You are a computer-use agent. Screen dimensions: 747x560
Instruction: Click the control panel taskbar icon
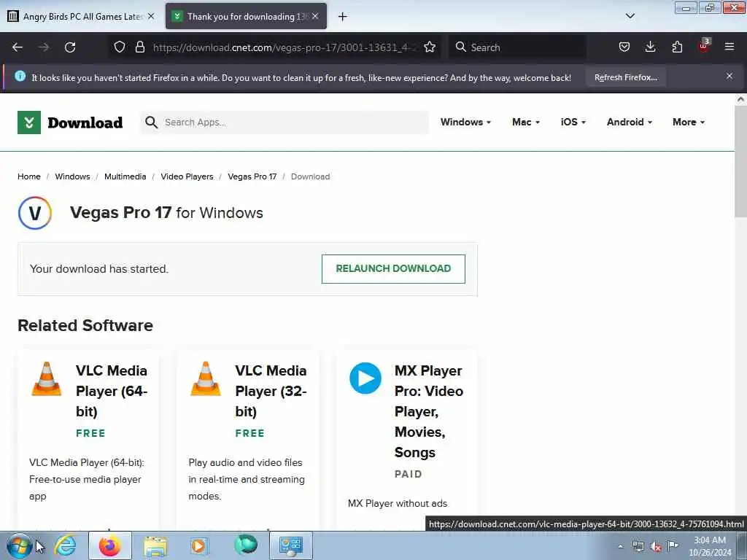click(x=290, y=545)
